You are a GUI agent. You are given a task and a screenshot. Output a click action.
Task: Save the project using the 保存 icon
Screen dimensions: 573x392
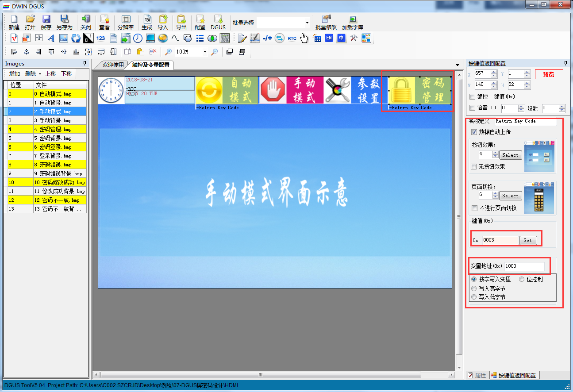coord(46,22)
